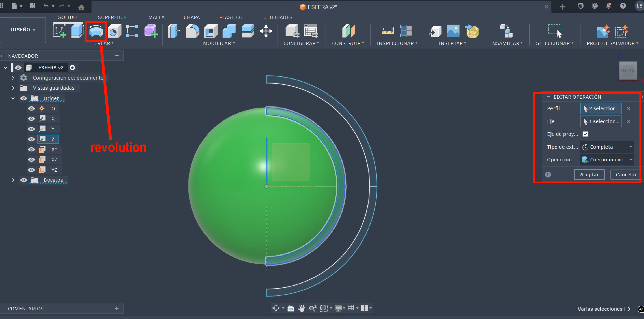Image resolution: width=644 pixels, height=319 pixels.
Task: Toggle the Eje de proyección checkbox
Action: tap(585, 134)
